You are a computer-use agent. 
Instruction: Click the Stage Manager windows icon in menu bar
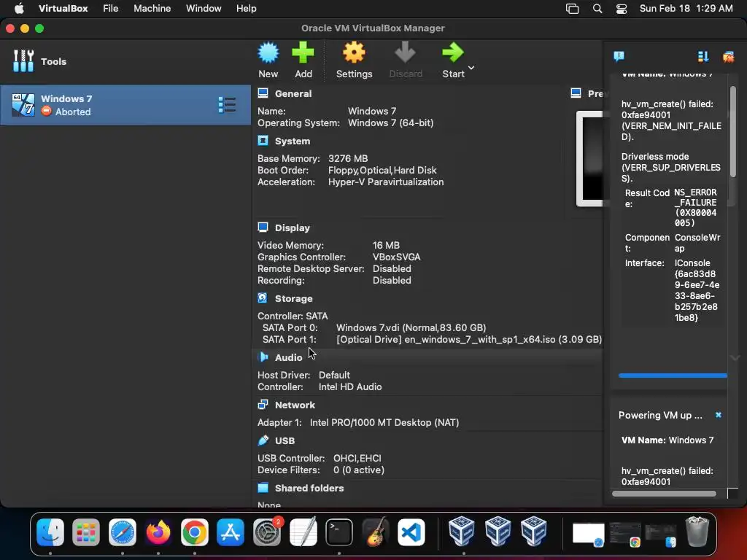coord(572,9)
